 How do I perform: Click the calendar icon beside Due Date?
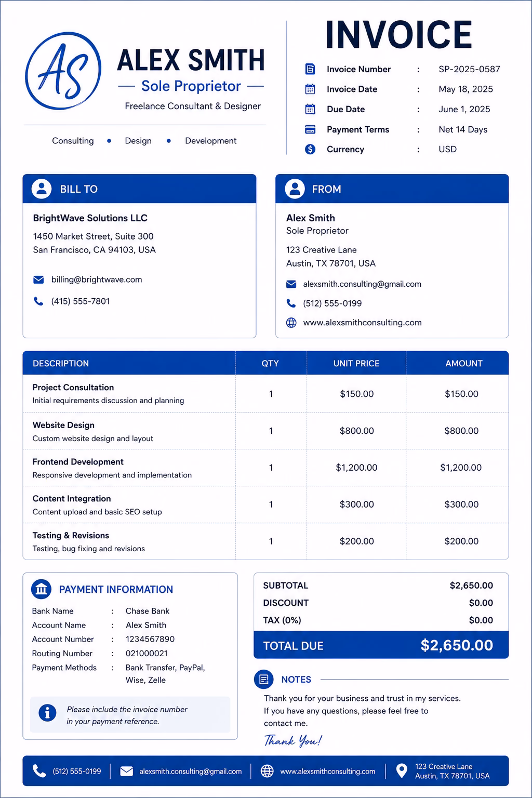point(310,109)
